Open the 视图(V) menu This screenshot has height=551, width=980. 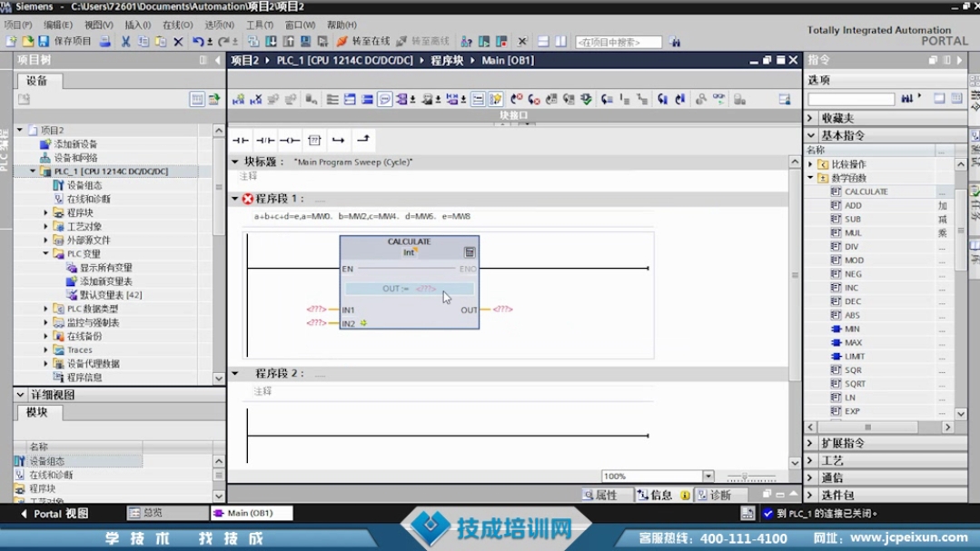98,25
